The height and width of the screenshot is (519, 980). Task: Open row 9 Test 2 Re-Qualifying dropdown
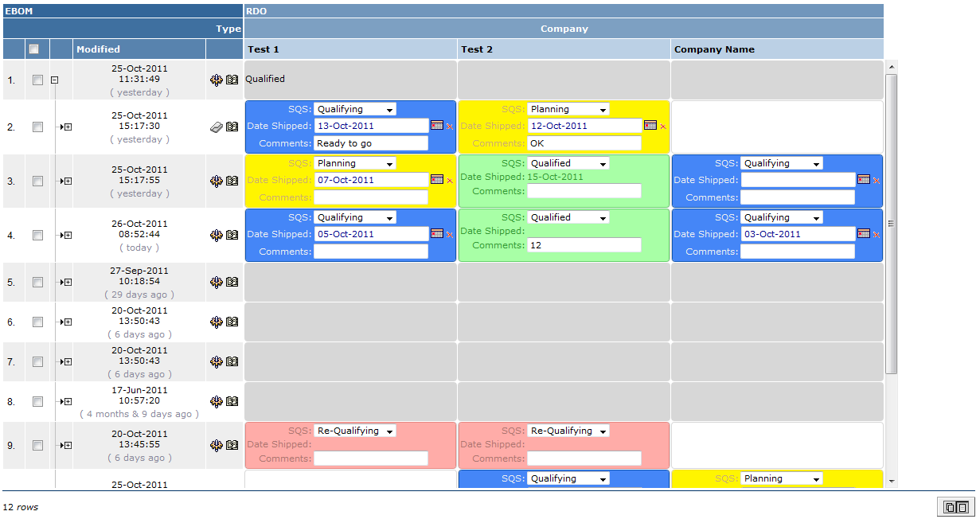tap(568, 431)
